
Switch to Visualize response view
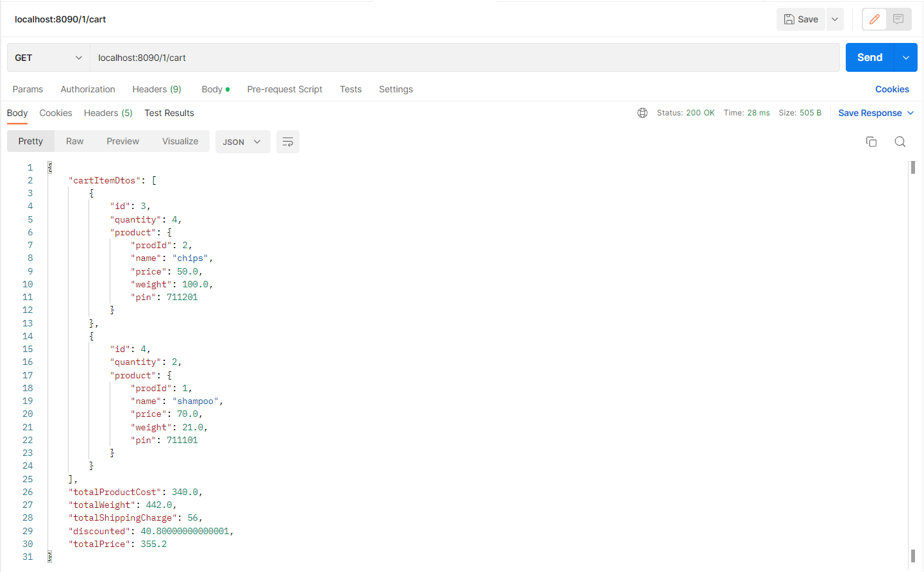(180, 141)
